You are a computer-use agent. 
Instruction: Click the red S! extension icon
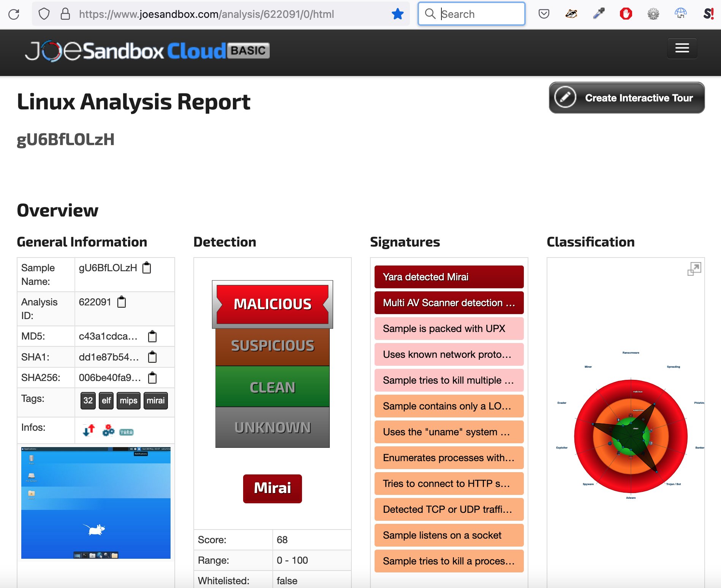click(x=708, y=14)
